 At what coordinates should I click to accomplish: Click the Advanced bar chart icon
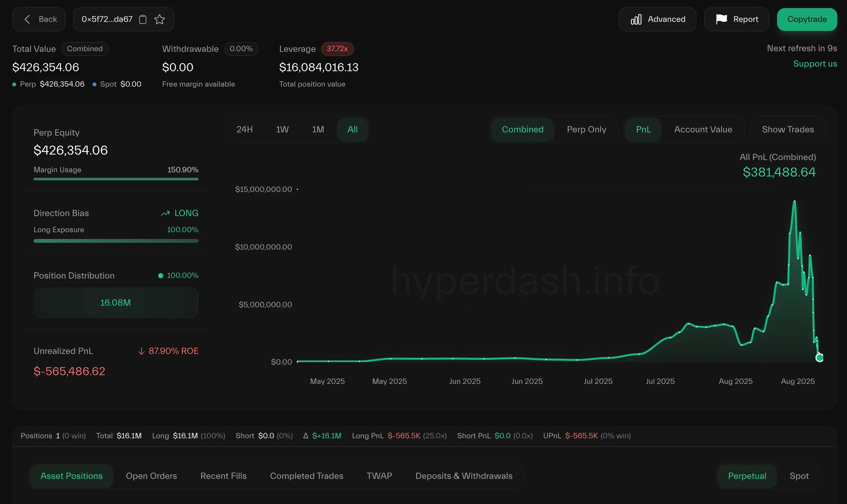(x=636, y=19)
